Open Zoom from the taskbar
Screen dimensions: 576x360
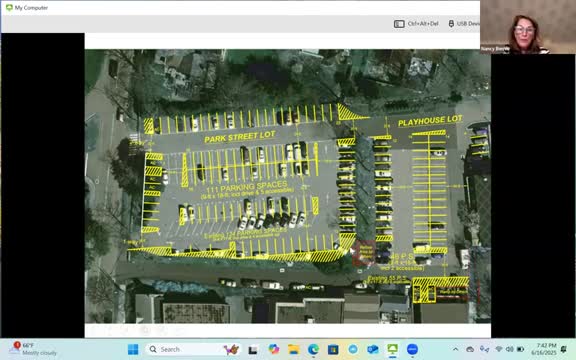413,349
